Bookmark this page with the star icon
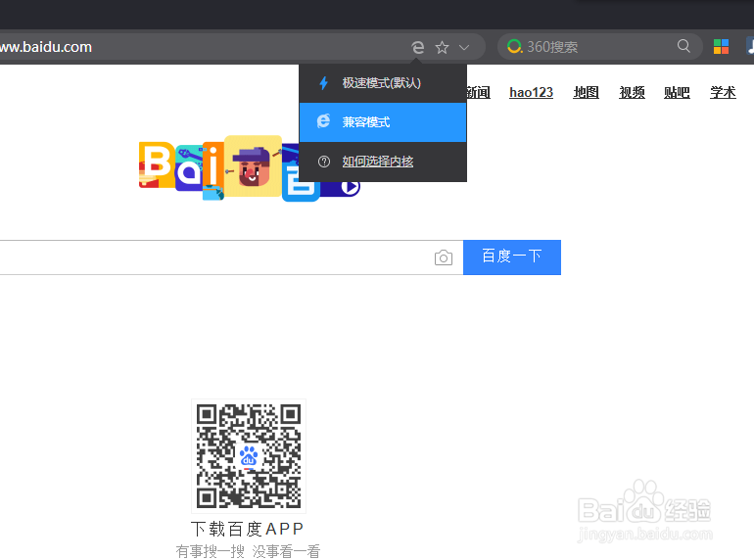 coord(442,47)
